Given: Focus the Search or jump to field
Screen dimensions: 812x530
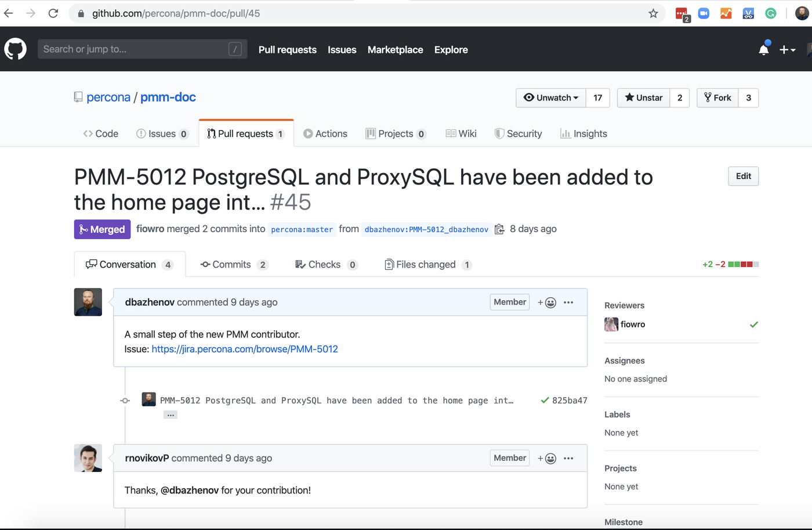Looking at the screenshot, I should point(142,49).
